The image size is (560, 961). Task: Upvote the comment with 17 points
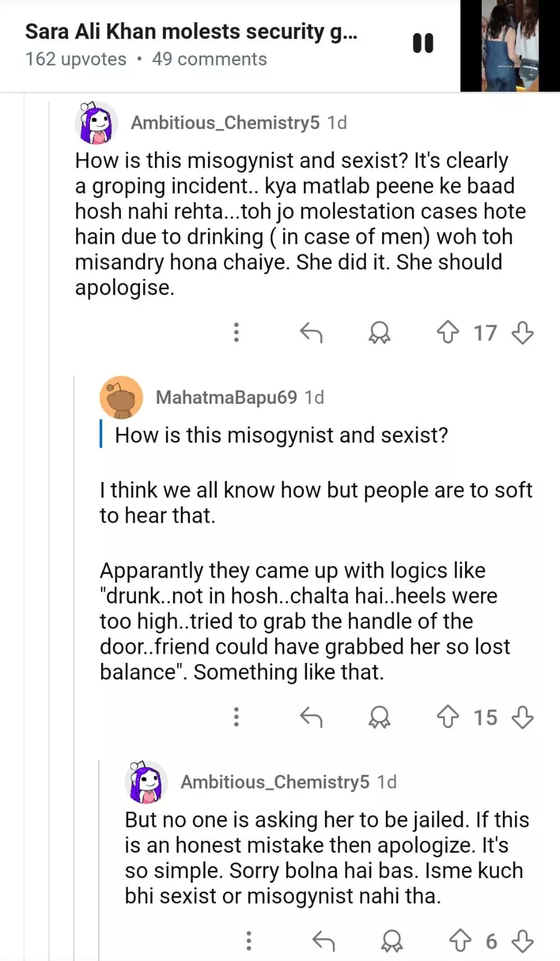448,332
